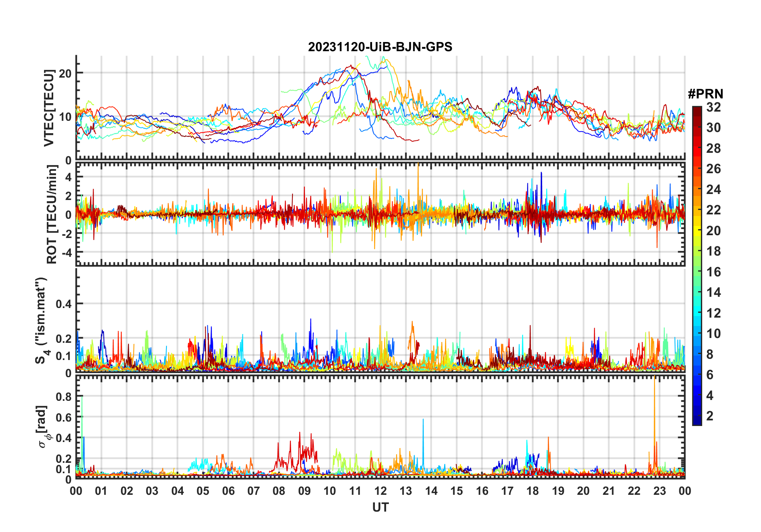Click colorbar tick label 30
761x532 pixels.
(x=713, y=128)
